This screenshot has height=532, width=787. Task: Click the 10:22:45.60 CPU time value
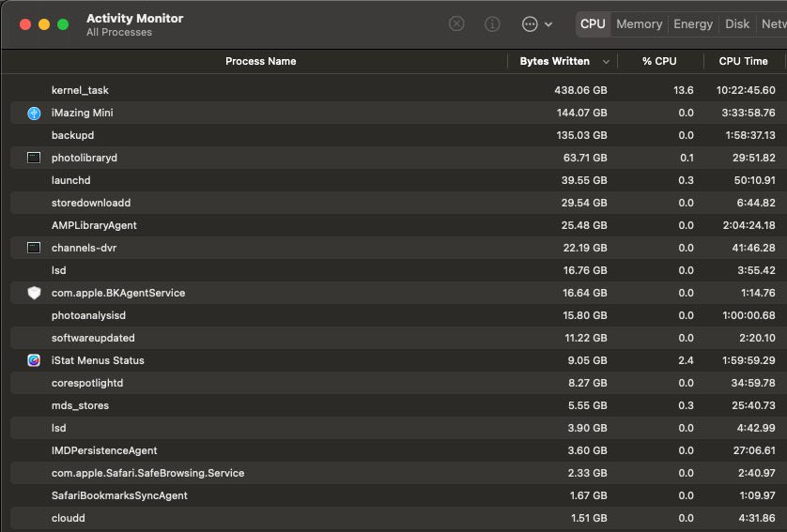pos(746,90)
